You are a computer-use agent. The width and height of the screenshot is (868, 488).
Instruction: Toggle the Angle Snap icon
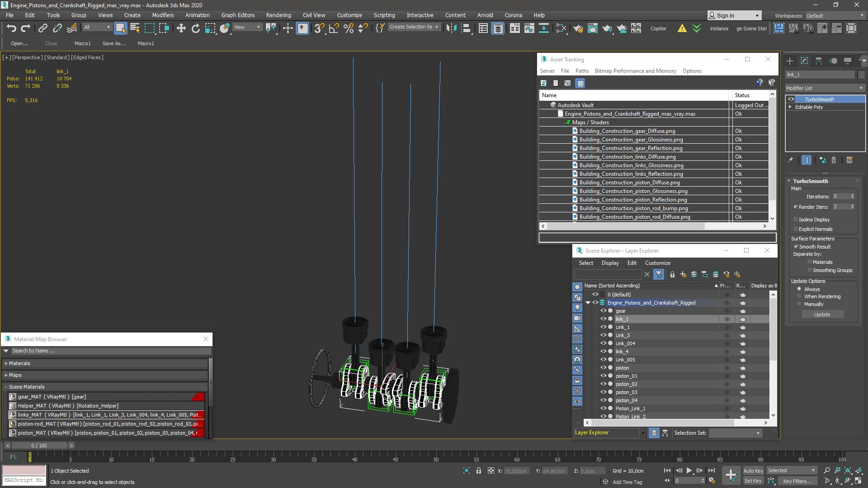[x=334, y=28]
